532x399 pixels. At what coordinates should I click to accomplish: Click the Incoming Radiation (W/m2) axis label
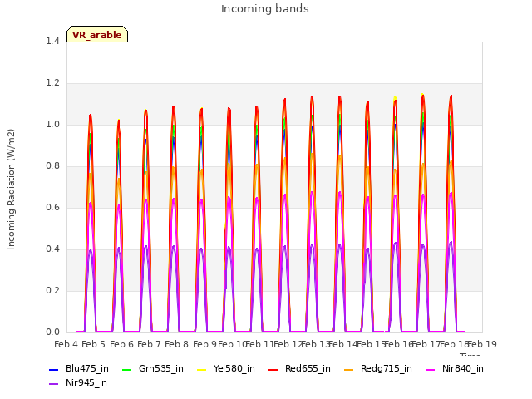[11, 190]
